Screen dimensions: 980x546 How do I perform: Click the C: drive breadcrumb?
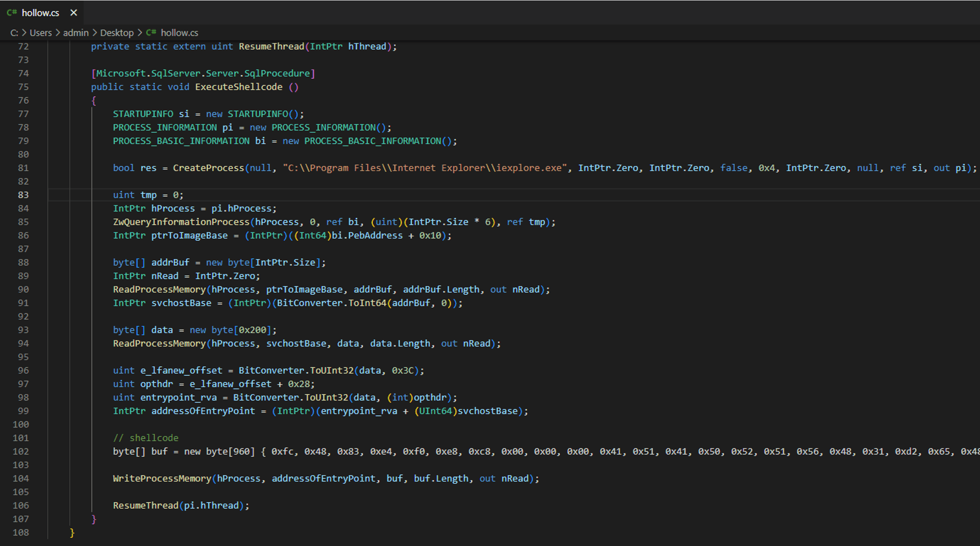[x=14, y=33]
